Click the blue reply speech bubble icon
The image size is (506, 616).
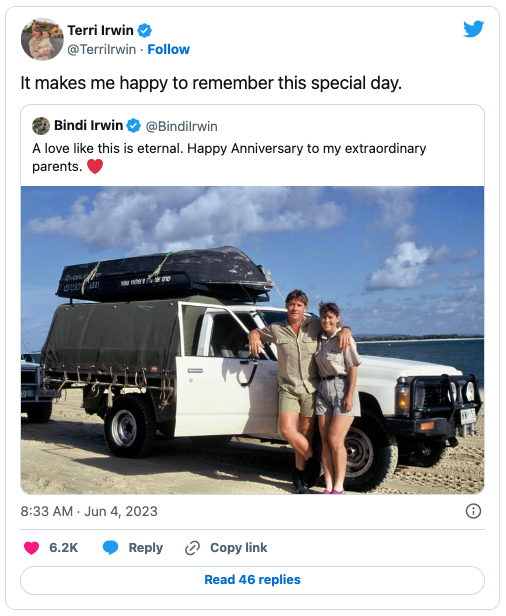(110, 548)
